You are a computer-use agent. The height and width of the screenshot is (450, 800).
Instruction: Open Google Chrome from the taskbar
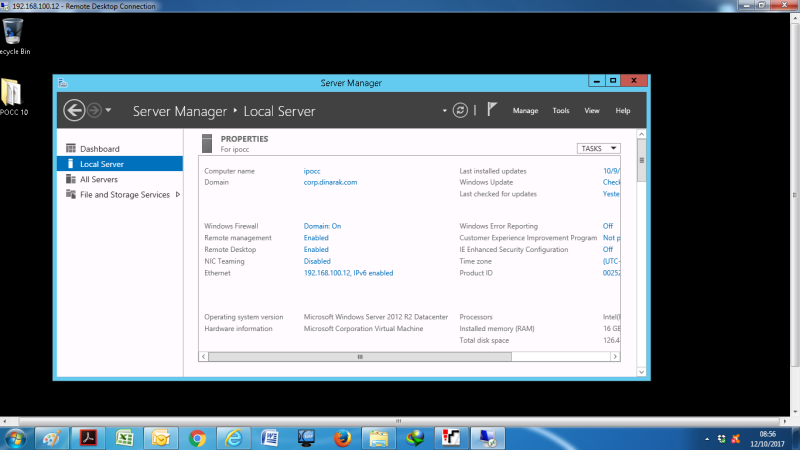click(197, 438)
